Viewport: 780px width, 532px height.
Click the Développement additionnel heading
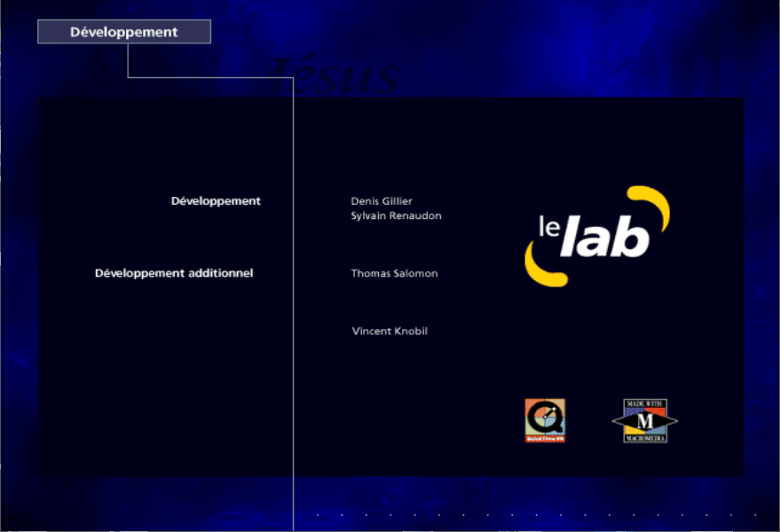[174, 273]
